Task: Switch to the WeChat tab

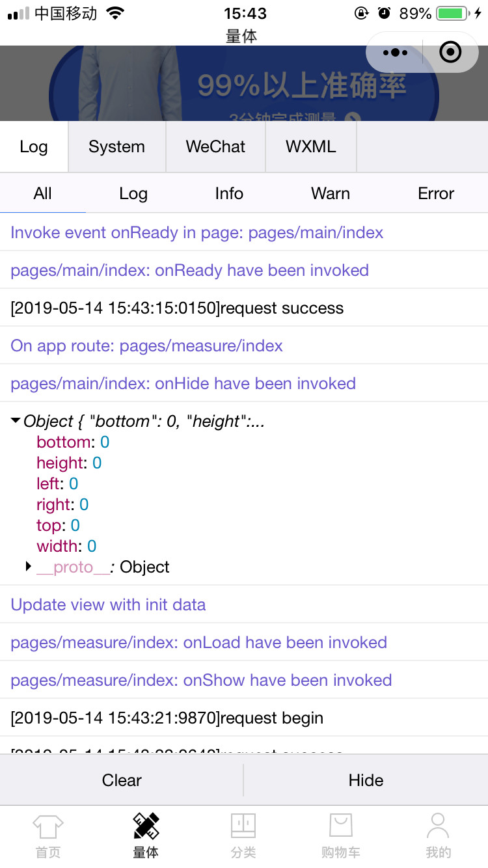Action: [x=215, y=146]
